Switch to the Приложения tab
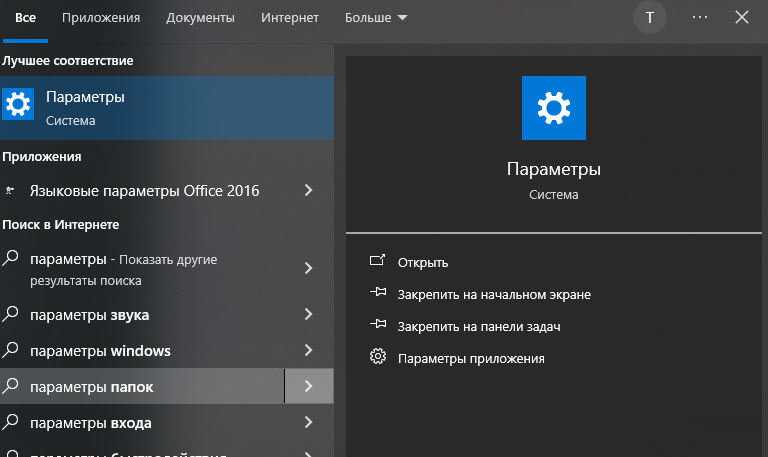Screen dimensions: 768x457 101,18
